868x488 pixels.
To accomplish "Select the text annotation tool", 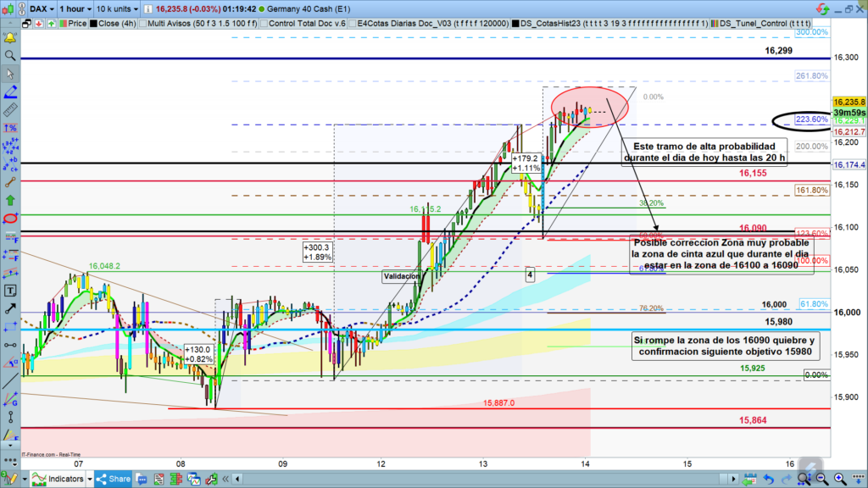I will click(10, 290).
